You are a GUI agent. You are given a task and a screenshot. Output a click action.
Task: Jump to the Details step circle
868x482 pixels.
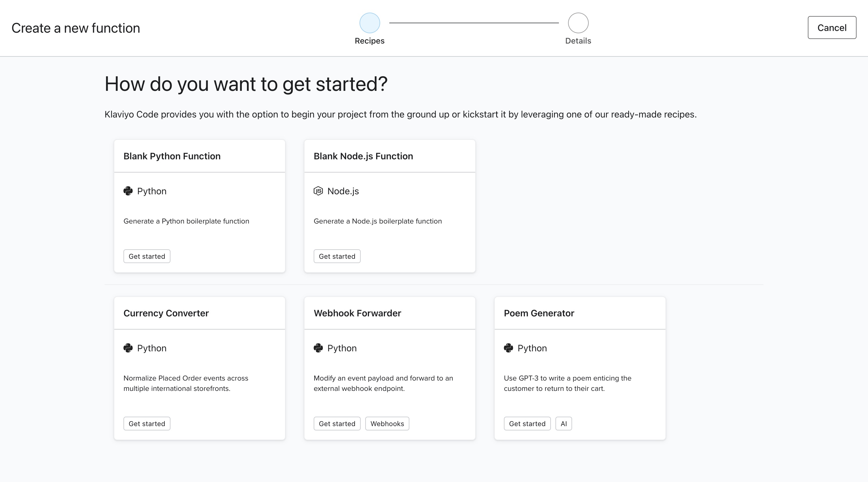click(x=578, y=23)
